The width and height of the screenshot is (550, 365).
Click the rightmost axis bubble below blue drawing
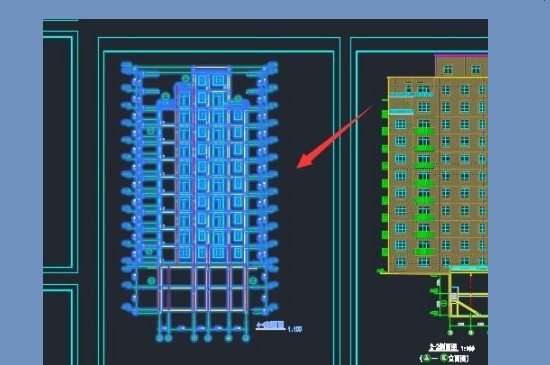(246, 338)
